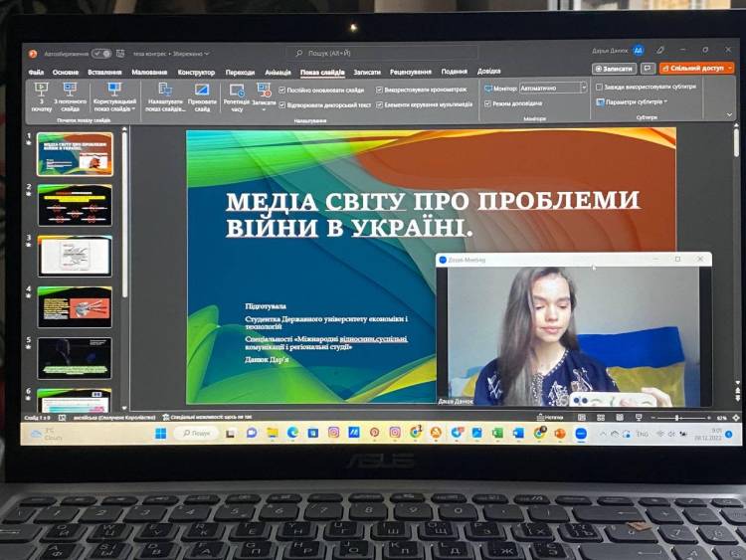Click the 'Записати' button in title bar
This screenshot has height=560, width=746.
point(614,69)
